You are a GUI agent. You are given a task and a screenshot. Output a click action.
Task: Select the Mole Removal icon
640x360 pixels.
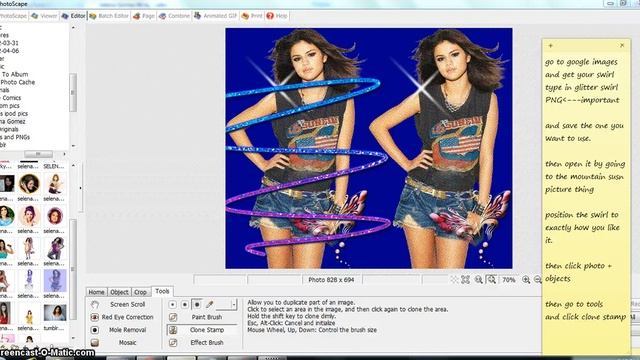coord(95,330)
